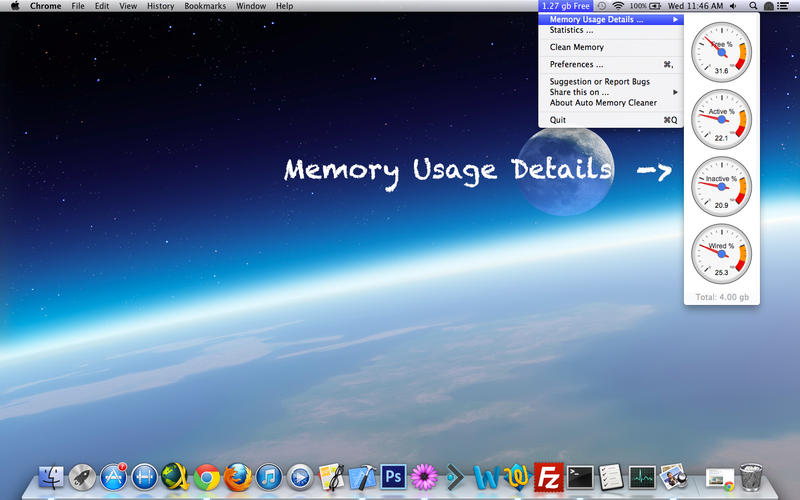Screen dimensions: 800x500
Task: Open the History menu
Action: [161, 6]
